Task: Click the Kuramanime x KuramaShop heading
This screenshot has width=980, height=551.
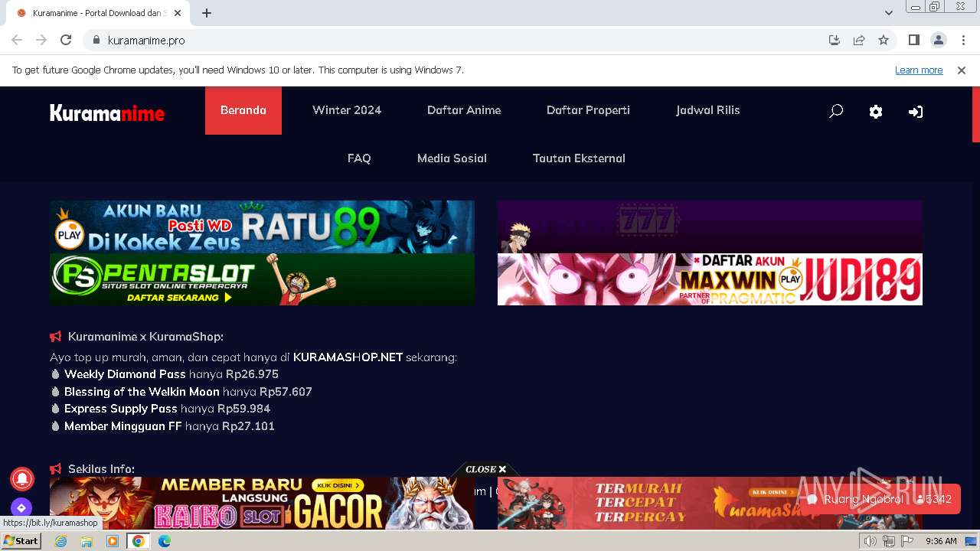Action: [145, 337]
